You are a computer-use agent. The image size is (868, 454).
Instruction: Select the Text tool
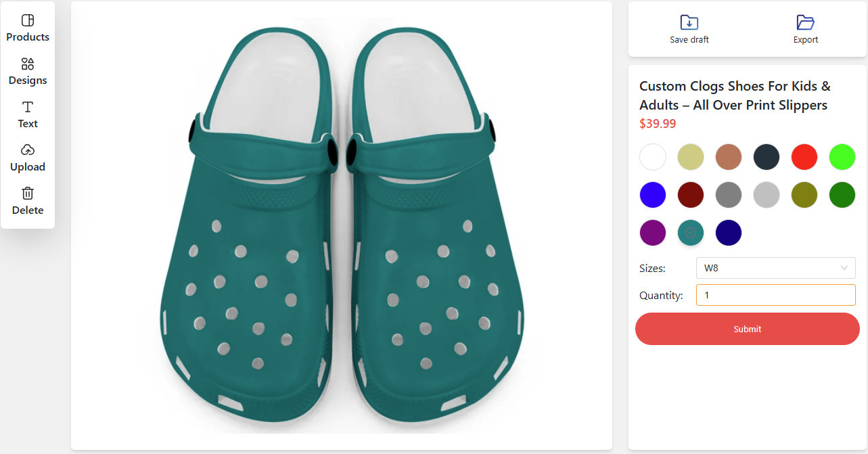pos(27,114)
